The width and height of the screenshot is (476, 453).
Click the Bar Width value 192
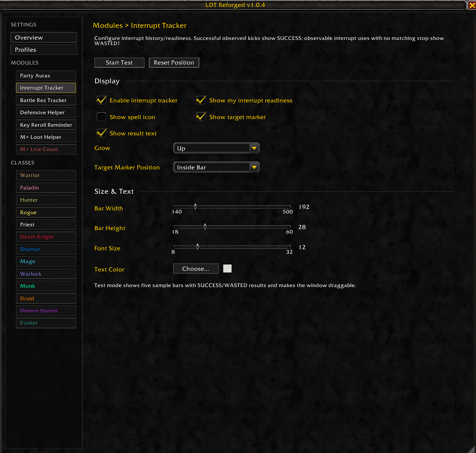click(304, 207)
